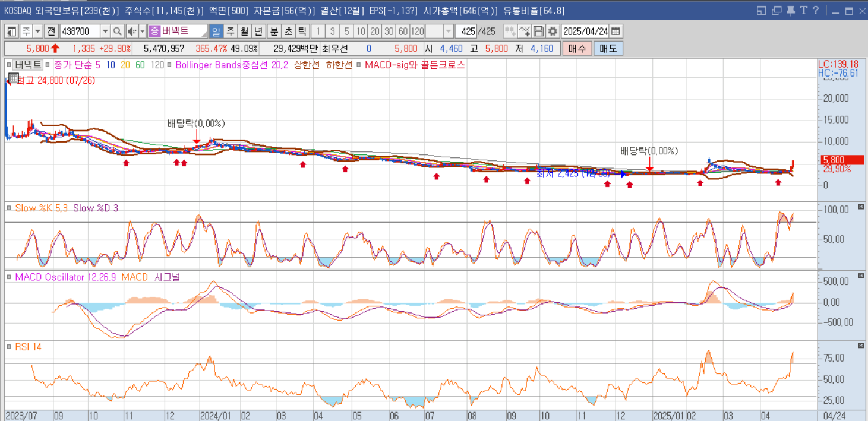868x421 pixels.
Task: Click the first 배당락(0,00%) marker
Action: tap(196, 124)
